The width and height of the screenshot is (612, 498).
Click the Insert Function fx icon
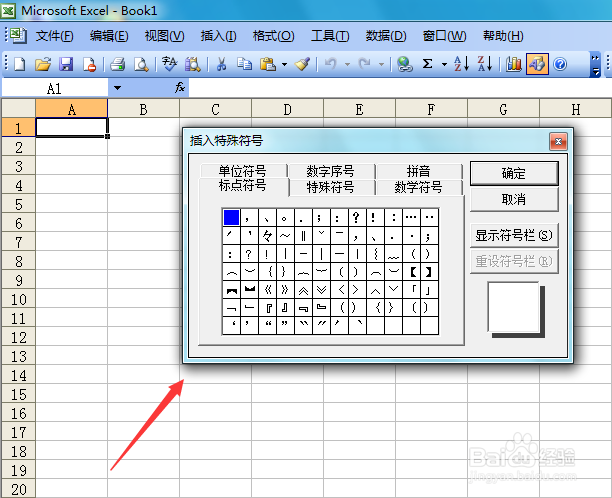pyautogui.click(x=180, y=87)
